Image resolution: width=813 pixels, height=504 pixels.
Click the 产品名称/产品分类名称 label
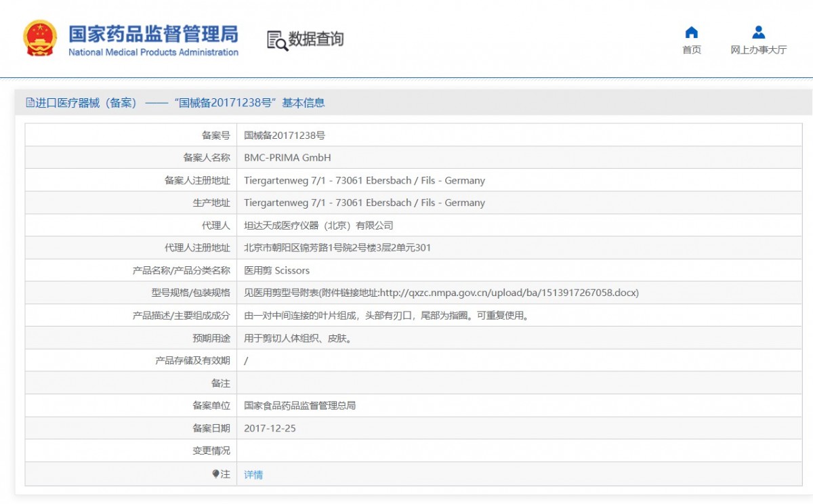coord(182,271)
